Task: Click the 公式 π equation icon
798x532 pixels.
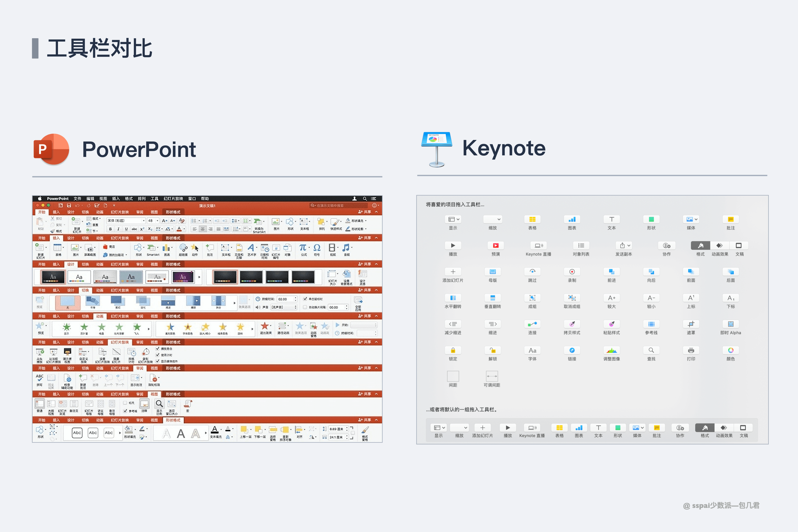Action: 303,248
